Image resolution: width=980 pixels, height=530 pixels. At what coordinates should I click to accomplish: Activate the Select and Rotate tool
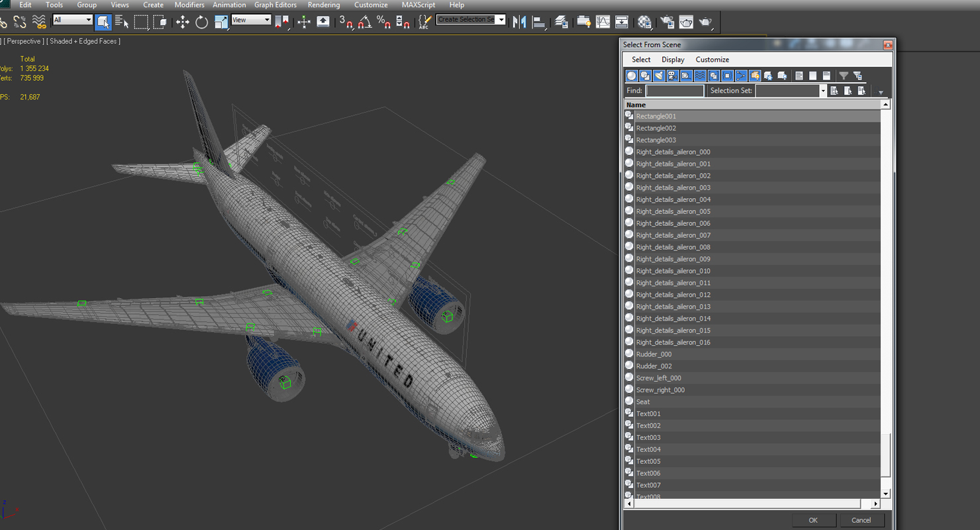pos(202,22)
